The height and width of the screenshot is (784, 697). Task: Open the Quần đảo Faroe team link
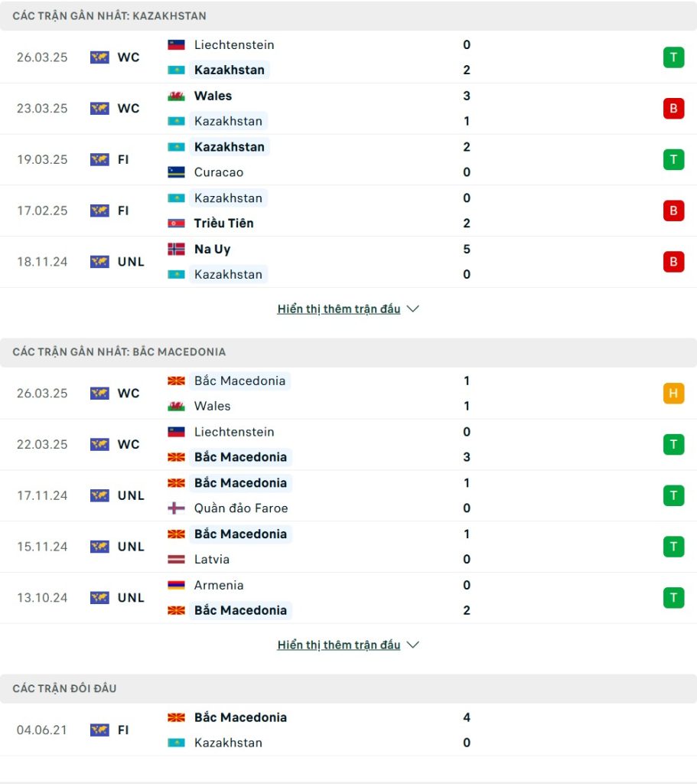click(x=241, y=508)
